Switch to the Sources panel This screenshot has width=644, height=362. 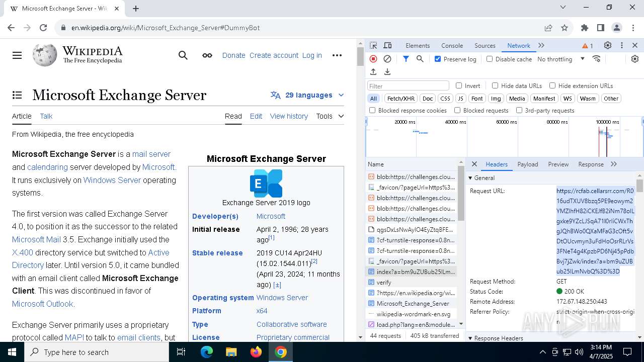click(485, 45)
